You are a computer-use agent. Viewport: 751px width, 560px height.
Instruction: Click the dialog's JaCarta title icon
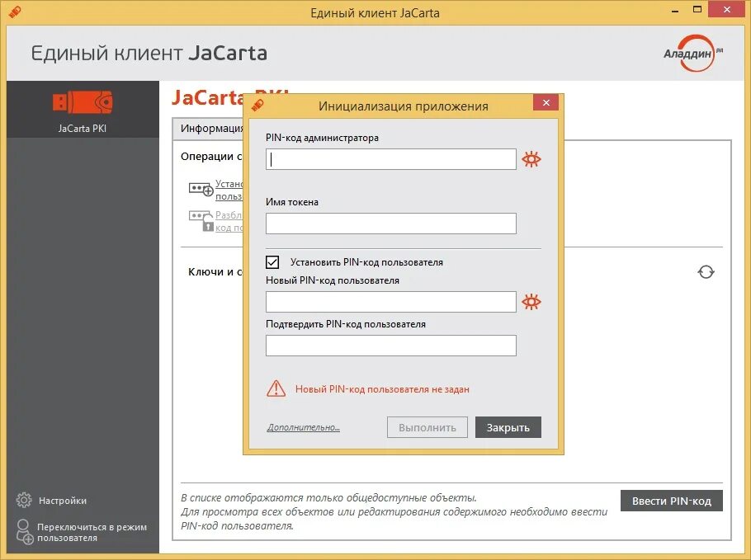[x=257, y=105]
